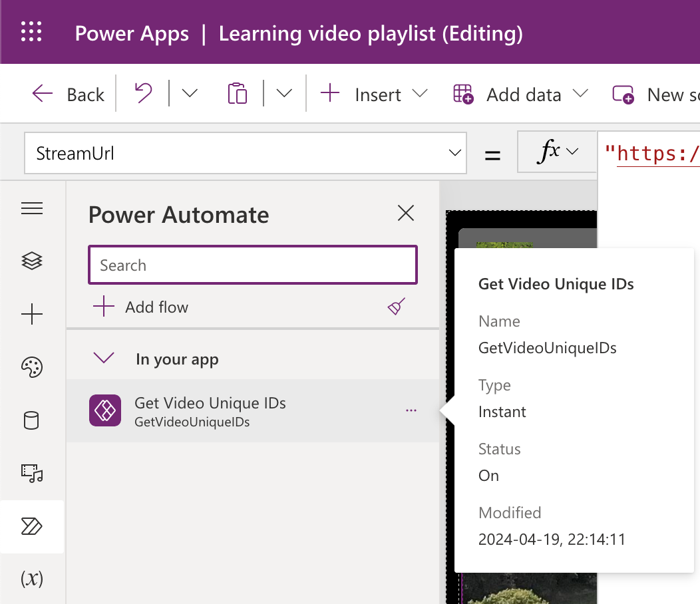Click the Learning video playlist (Editing) title
This screenshot has height=604, width=700.
pos(371,33)
